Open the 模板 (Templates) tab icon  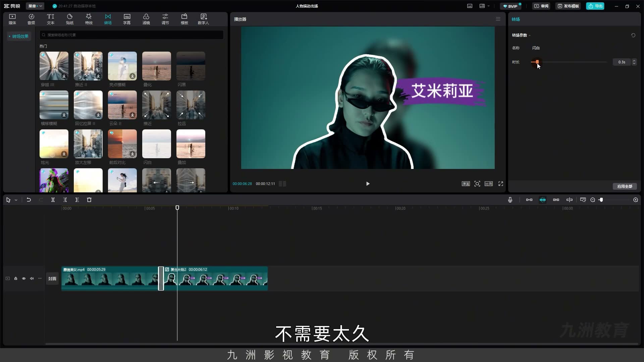184,19
